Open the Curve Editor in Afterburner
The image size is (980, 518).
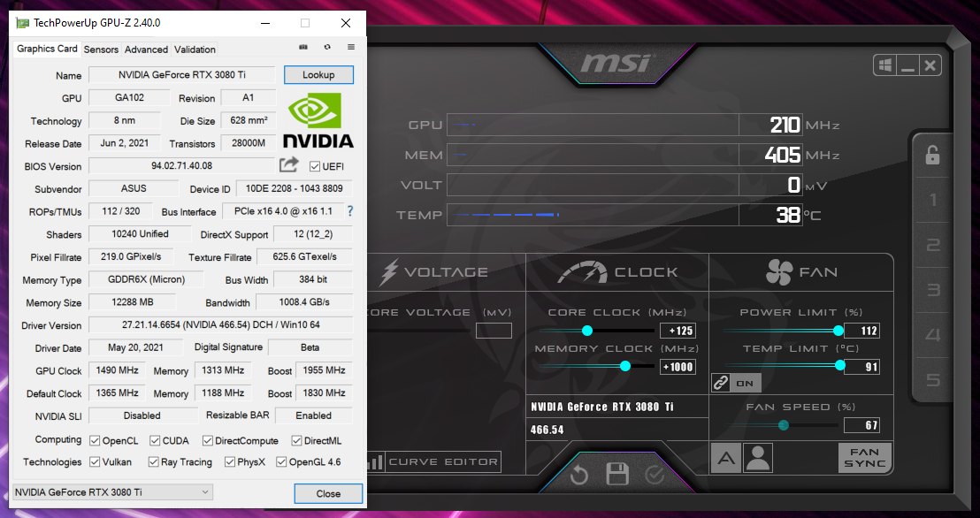point(443,461)
